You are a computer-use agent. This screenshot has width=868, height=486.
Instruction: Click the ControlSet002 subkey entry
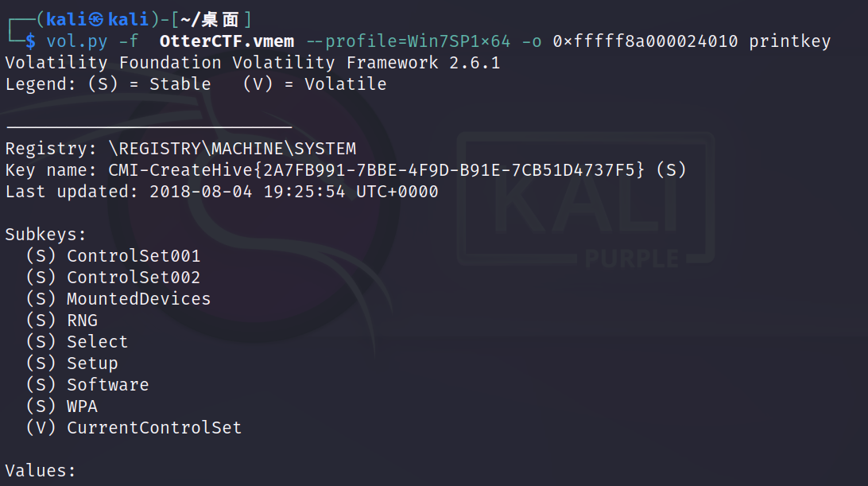134,278
